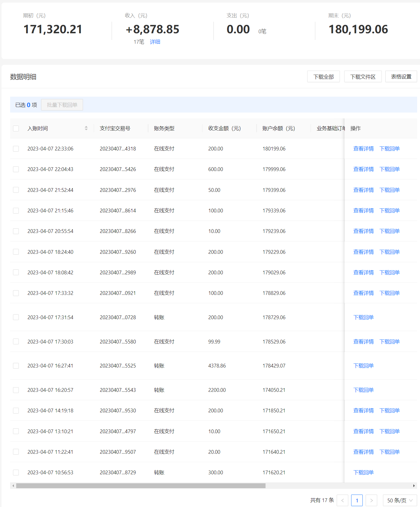Open the 50 条/页 page size dropdown

coord(400,500)
